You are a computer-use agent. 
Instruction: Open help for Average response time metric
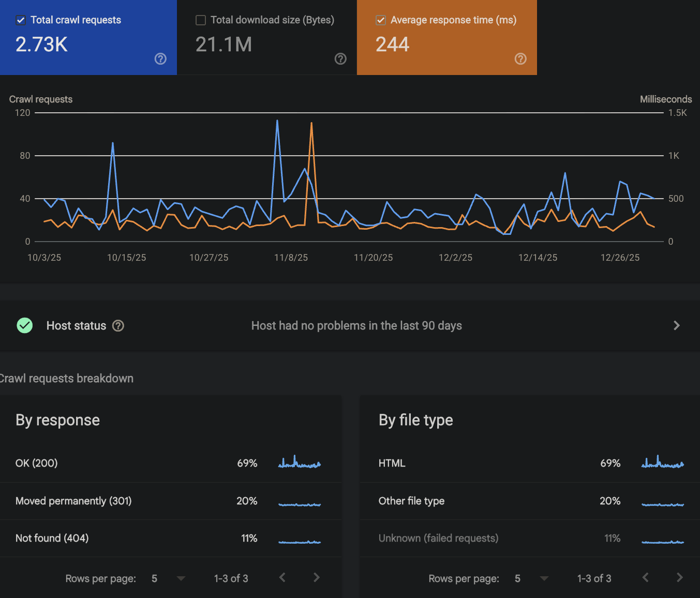520,59
